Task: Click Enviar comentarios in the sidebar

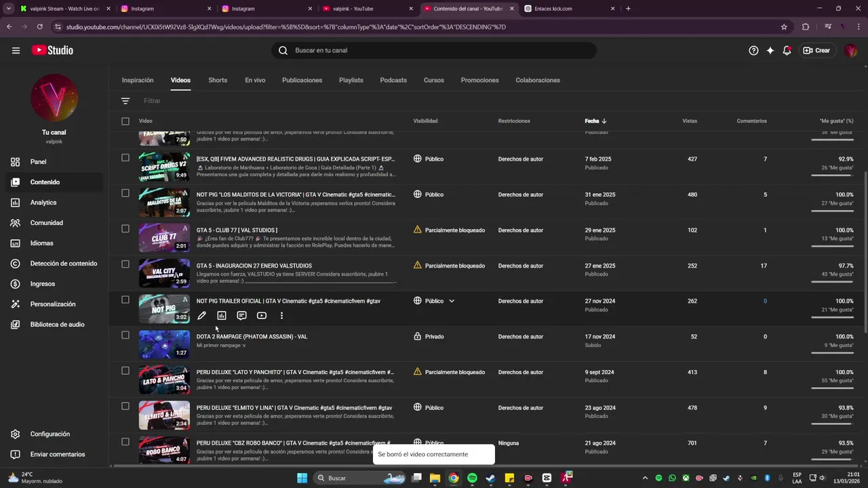Action: (x=54, y=454)
